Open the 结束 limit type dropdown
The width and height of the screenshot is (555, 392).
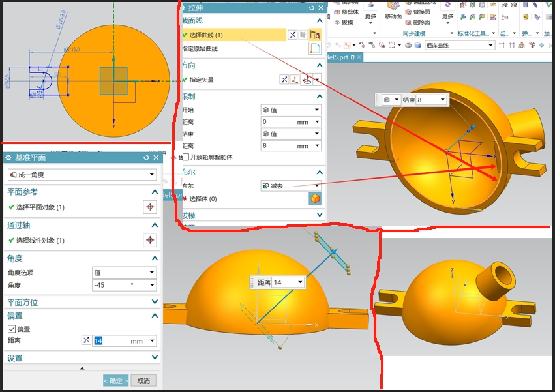coord(291,134)
